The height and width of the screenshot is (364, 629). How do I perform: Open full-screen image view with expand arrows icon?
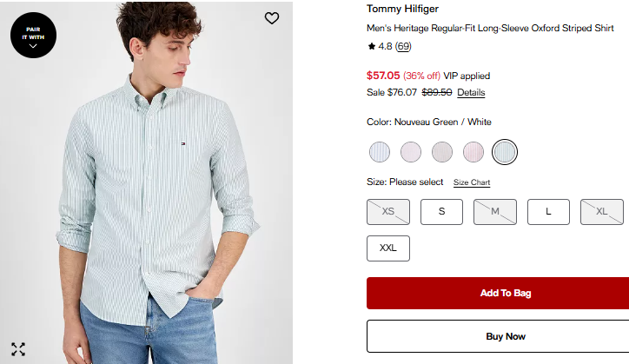(x=18, y=349)
